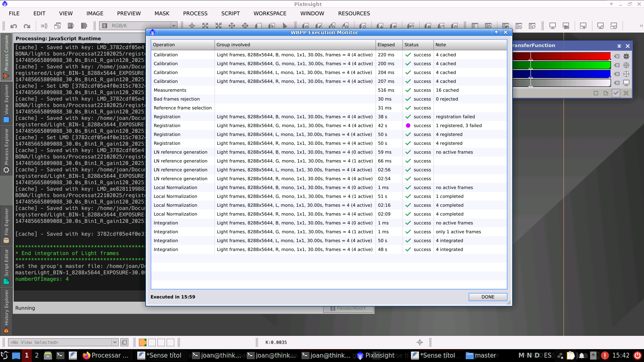
Task: Click the Undo arrow in the toolbar
Action: coord(14,26)
